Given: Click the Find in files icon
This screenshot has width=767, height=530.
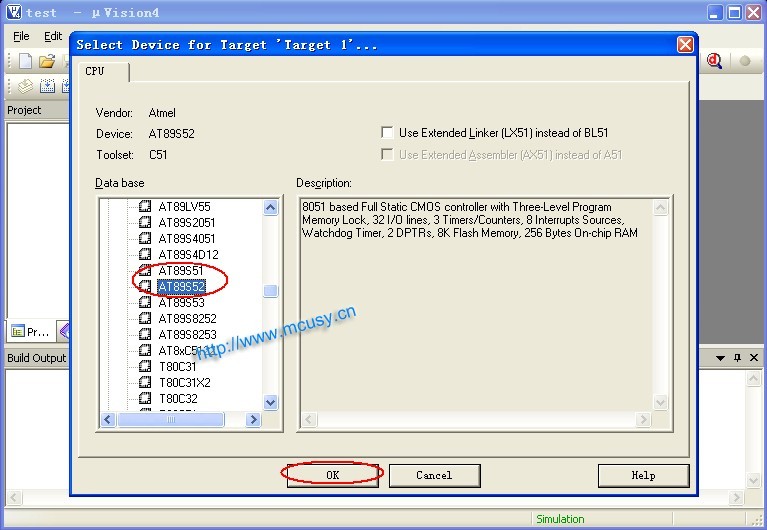Looking at the screenshot, I should click(714, 61).
